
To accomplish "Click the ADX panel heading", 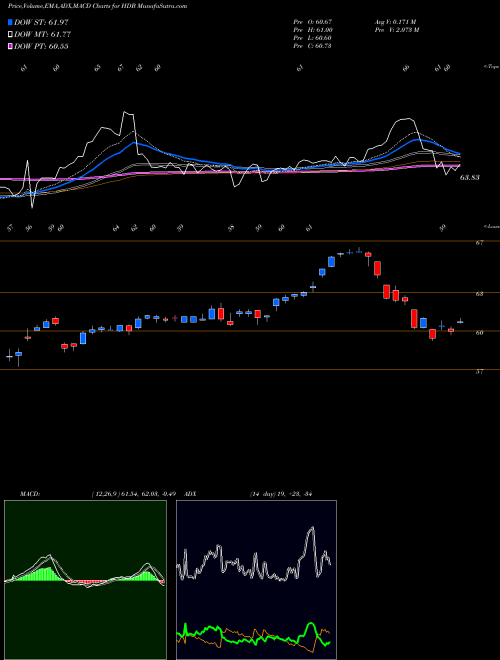I will [x=191, y=494].
